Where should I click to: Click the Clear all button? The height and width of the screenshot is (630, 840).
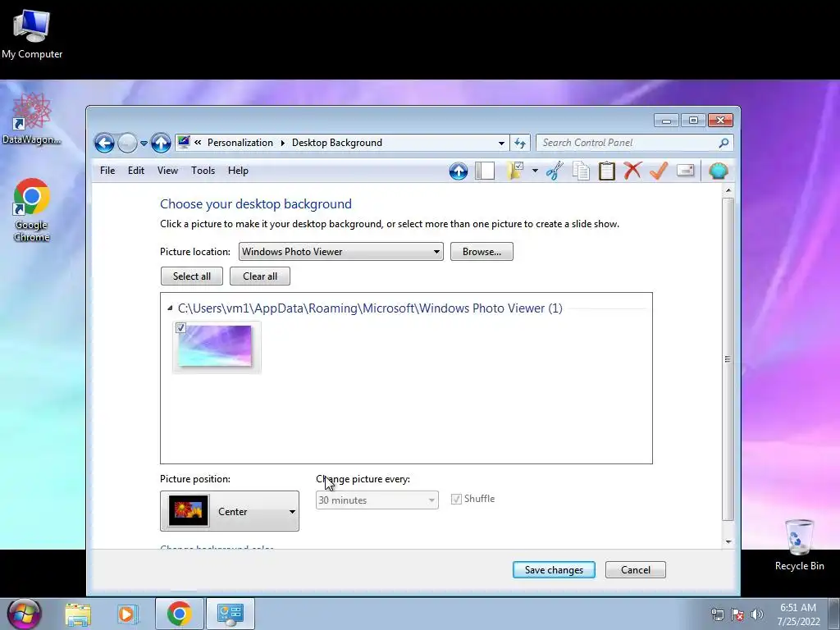point(260,276)
